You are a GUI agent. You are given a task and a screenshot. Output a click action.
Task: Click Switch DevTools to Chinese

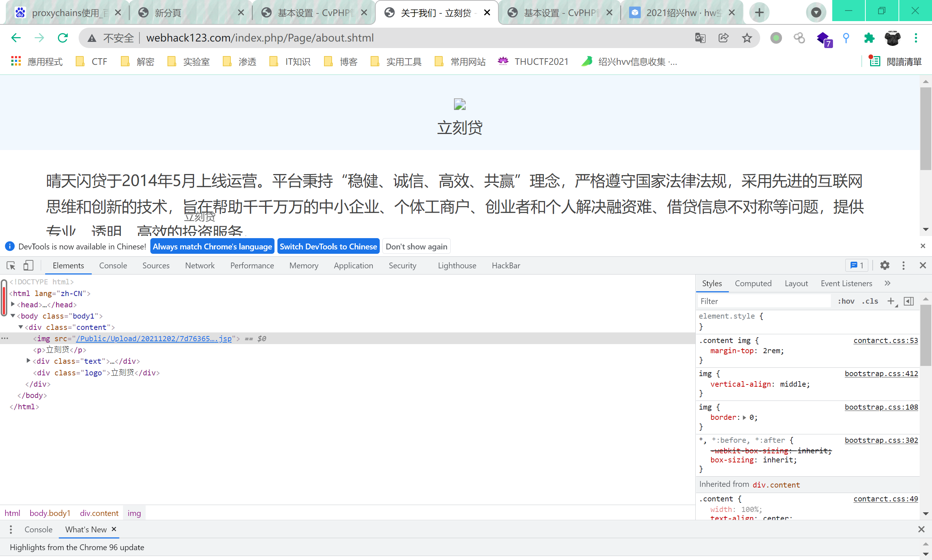click(x=328, y=247)
